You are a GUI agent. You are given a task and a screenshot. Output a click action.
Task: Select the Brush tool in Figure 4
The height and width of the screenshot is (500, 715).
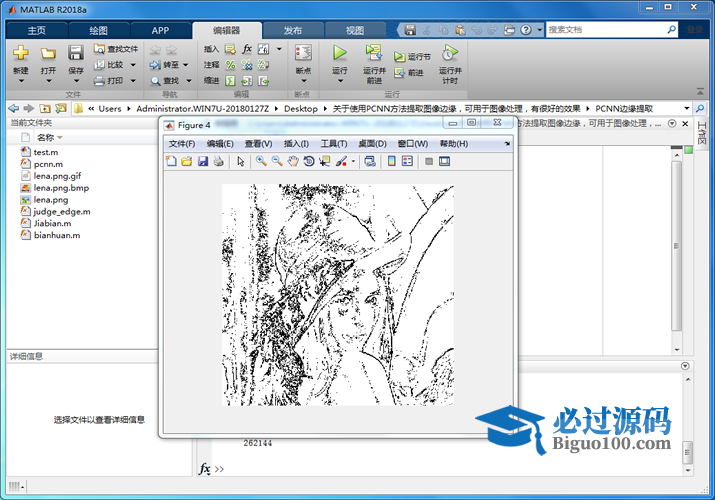341,161
